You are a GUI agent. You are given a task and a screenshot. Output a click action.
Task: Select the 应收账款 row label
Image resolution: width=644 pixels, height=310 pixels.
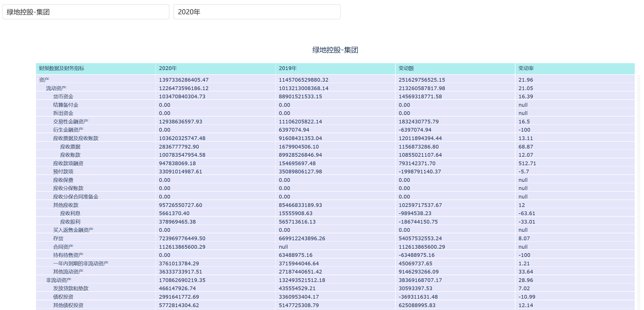[x=70, y=155]
